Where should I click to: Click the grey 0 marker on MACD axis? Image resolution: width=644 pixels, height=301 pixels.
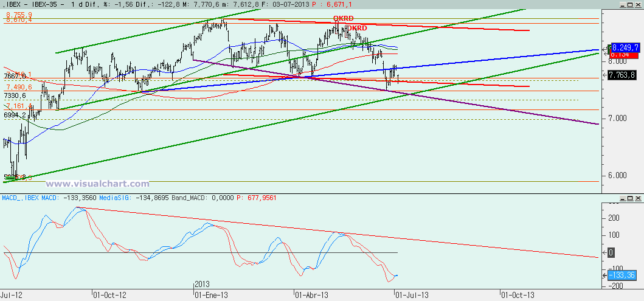pyautogui.click(x=611, y=252)
